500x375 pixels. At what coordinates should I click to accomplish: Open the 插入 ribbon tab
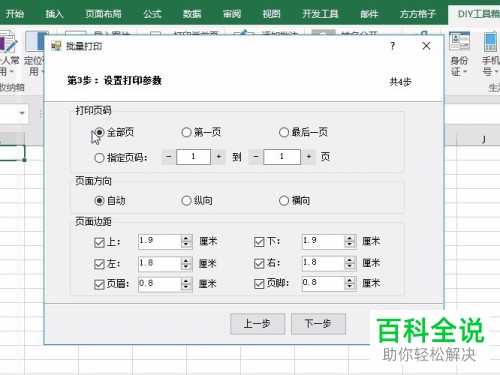click(x=54, y=14)
